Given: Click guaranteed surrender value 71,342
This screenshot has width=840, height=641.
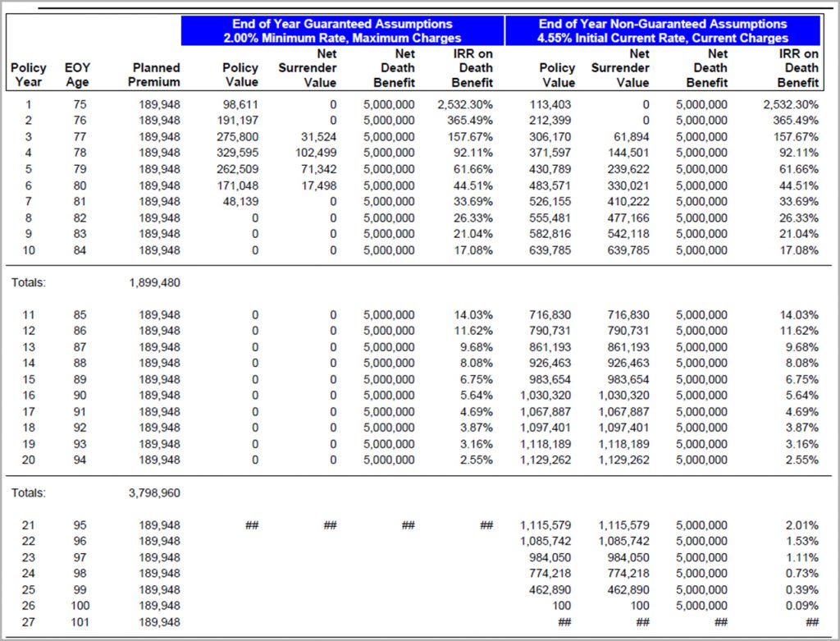Looking at the screenshot, I should point(319,169).
